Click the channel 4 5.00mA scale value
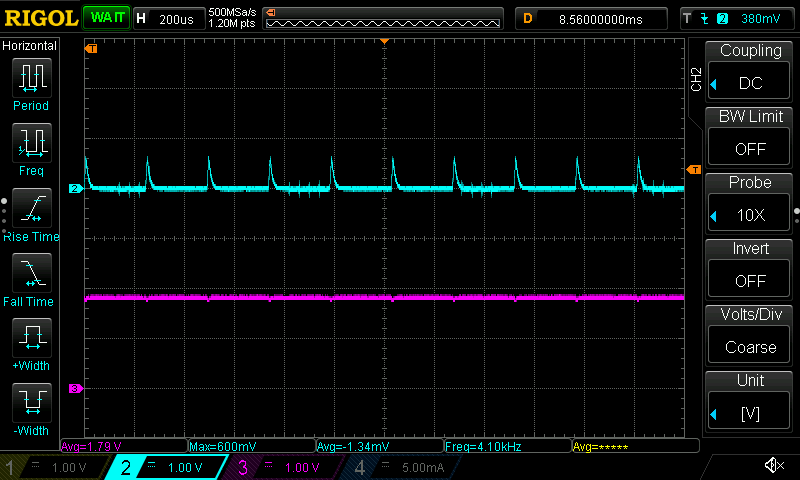Viewport: 800px width, 480px height. point(423,467)
